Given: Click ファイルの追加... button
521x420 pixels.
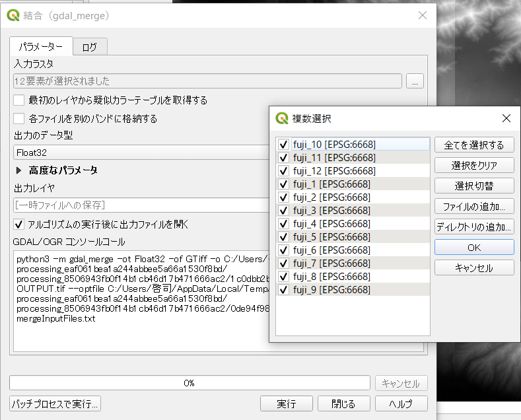Looking at the screenshot, I should tap(474, 206).
